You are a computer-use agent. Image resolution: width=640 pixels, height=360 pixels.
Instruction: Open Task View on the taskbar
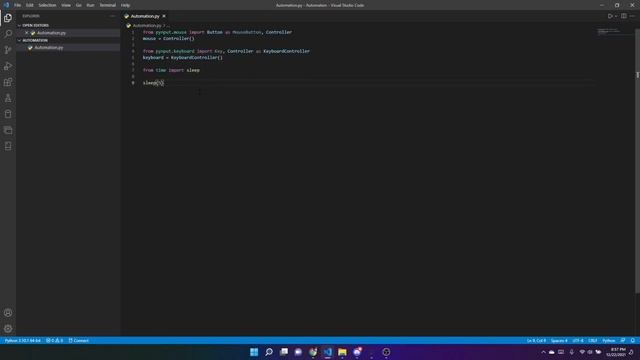(284, 352)
